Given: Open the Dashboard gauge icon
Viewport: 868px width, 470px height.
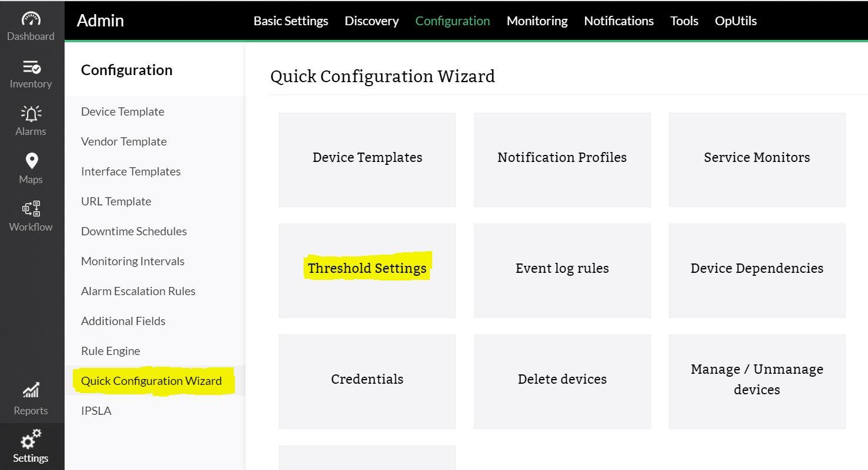Looking at the screenshot, I should coord(31,19).
